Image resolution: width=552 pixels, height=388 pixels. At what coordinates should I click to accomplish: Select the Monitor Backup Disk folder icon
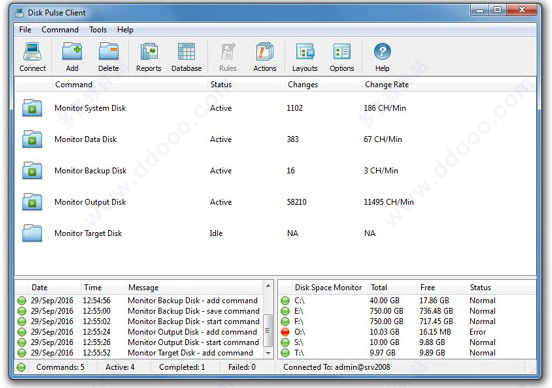pyautogui.click(x=32, y=170)
